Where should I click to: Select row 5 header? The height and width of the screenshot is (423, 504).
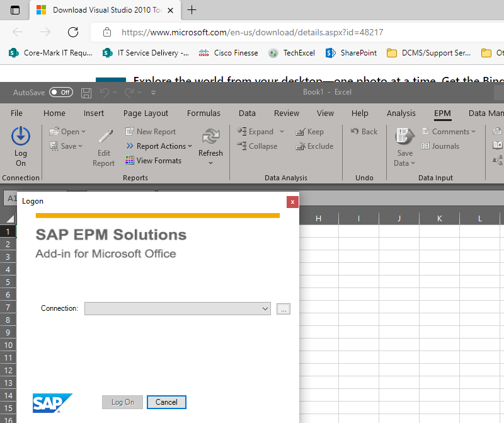tap(8, 282)
